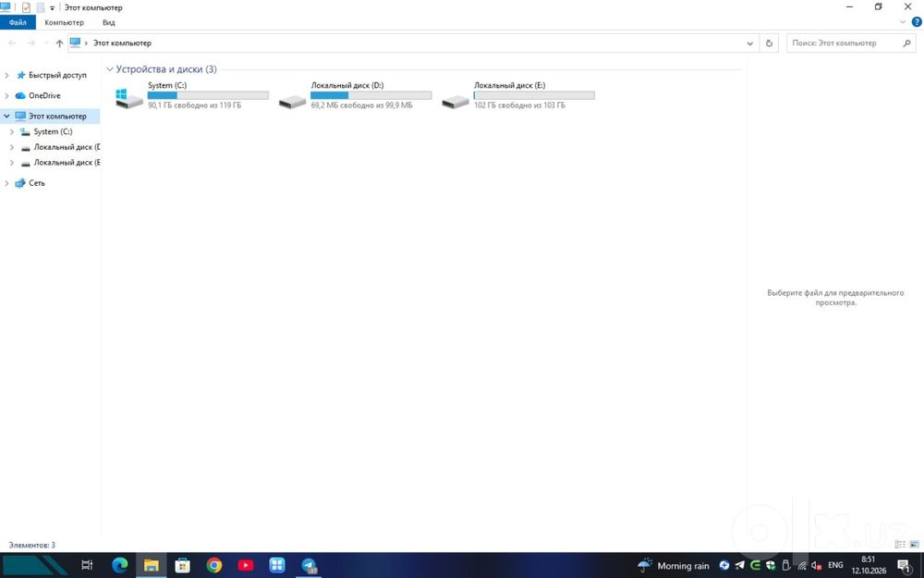This screenshot has height=578, width=924.
Task: Switch the ENG input language indicator
Action: [835, 566]
